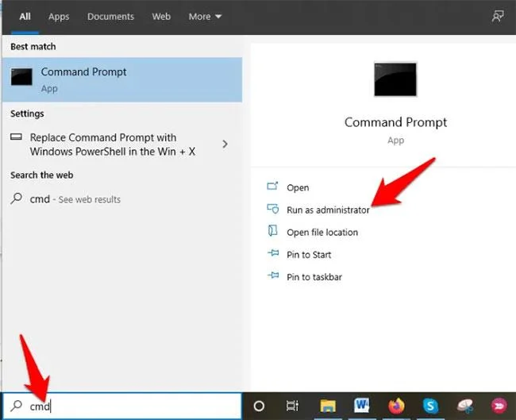Open Microsoft Word from taskbar
The image size is (516, 420).
pyautogui.click(x=361, y=405)
